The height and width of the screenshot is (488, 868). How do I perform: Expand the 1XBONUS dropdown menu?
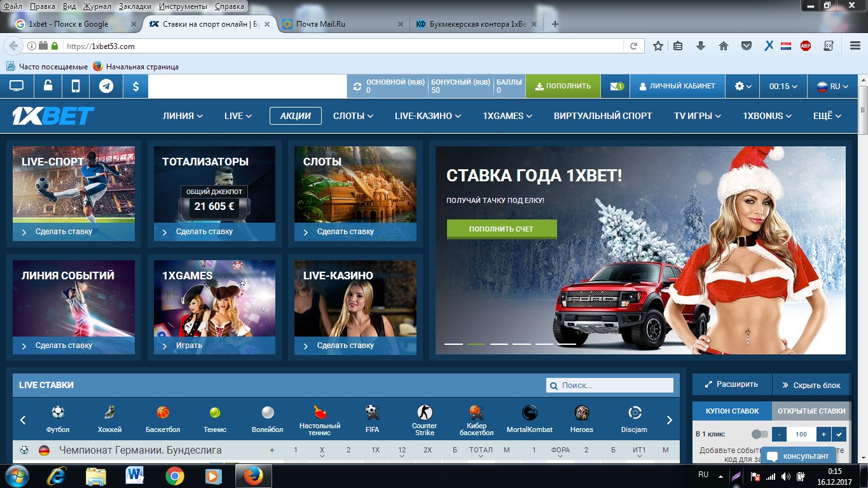coord(767,116)
